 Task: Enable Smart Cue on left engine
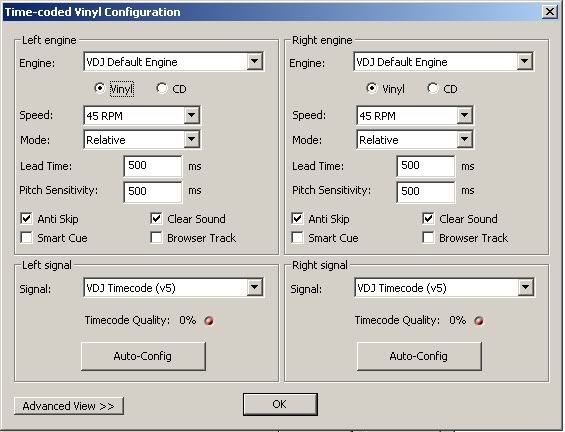pos(26,238)
